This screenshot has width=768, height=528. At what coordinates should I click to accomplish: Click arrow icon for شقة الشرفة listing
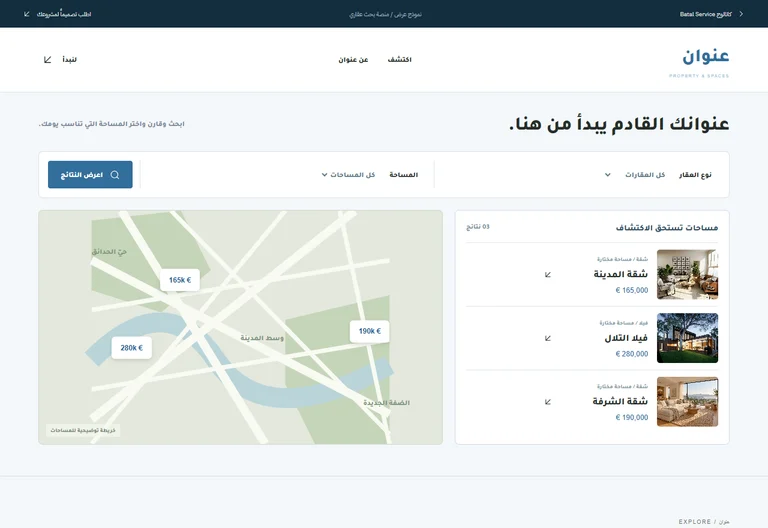(x=548, y=402)
